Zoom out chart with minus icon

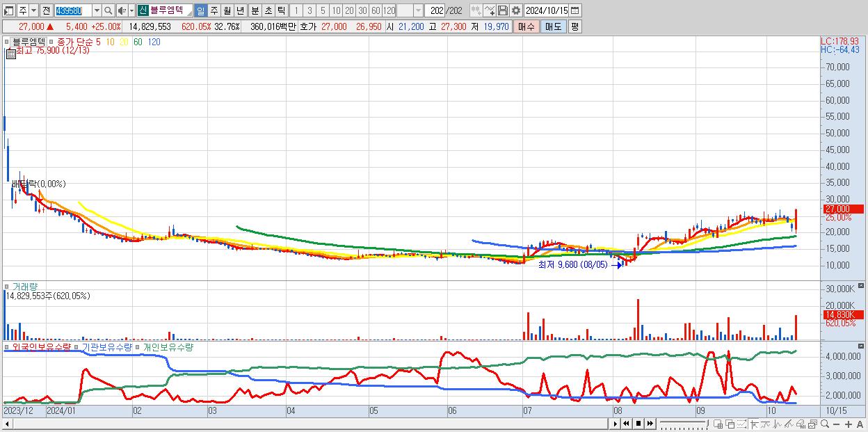click(x=836, y=424)
